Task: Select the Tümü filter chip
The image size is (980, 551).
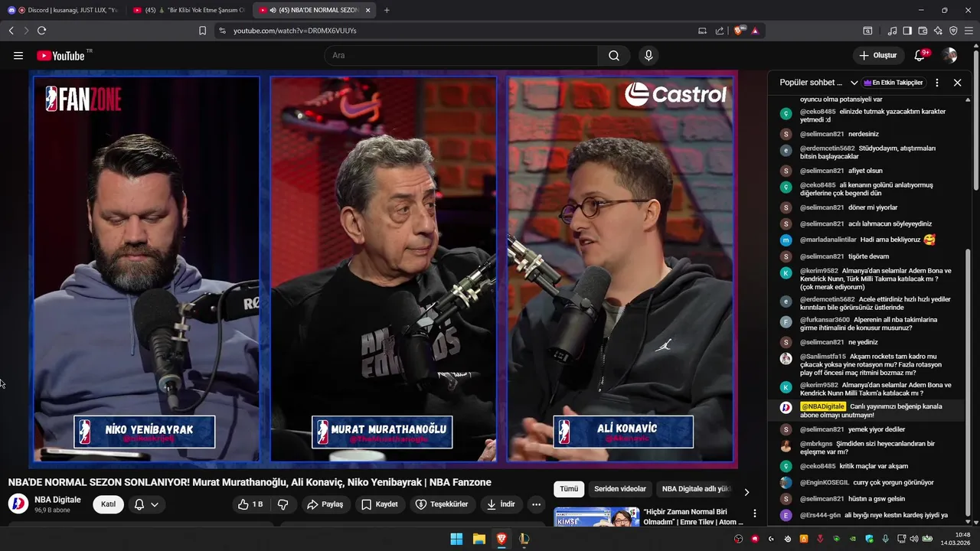Action: click(569, 489)
